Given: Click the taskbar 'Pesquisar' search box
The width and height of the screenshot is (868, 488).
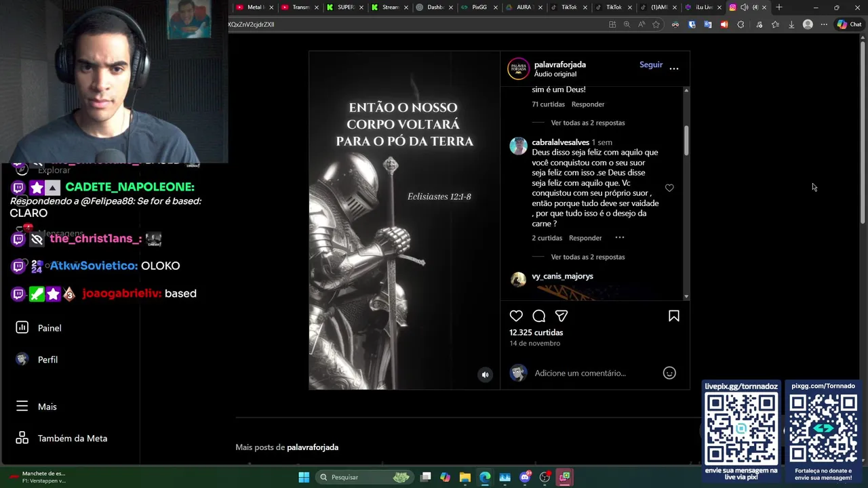Looking at the screenshot, I should (364, 477).
